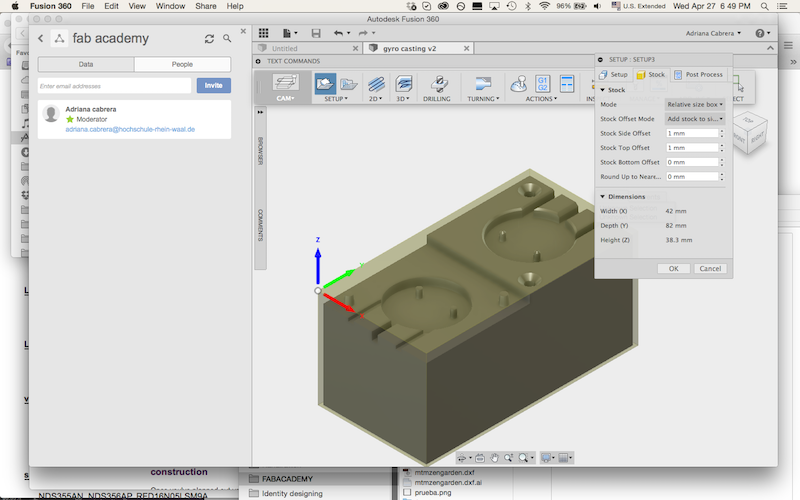Select the Drilling tool icon
Image resolution: width=800 pixels, height=500 pixels.
(x=438, y=83)
